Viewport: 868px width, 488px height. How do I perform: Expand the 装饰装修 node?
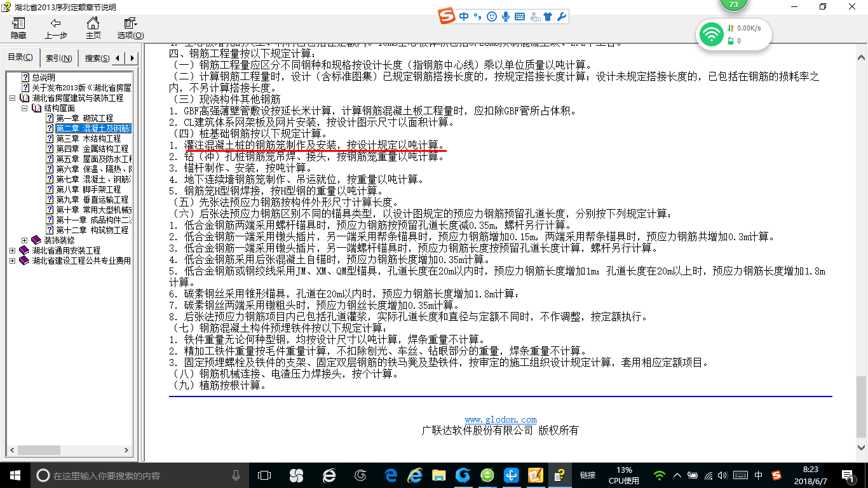(x=24, y=240)
